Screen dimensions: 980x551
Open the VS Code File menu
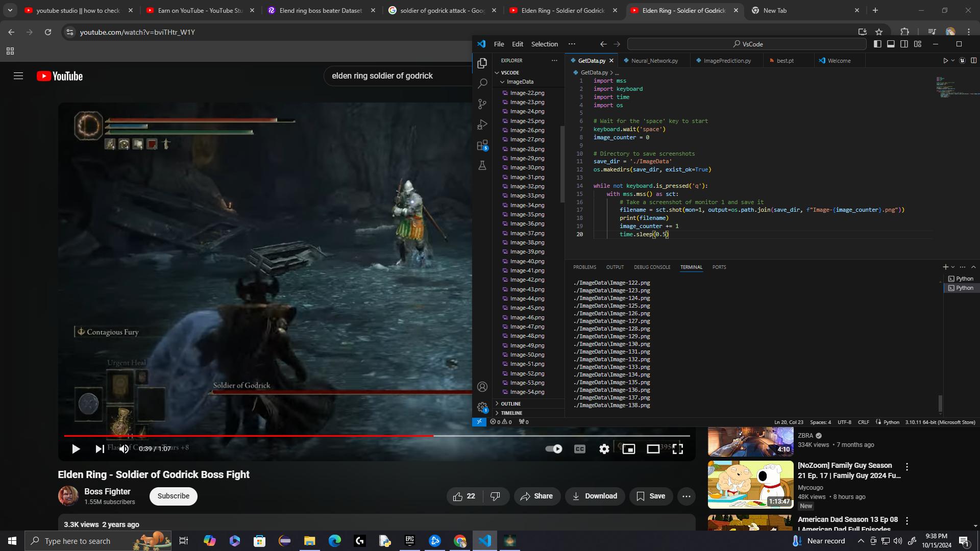[499, 44]
